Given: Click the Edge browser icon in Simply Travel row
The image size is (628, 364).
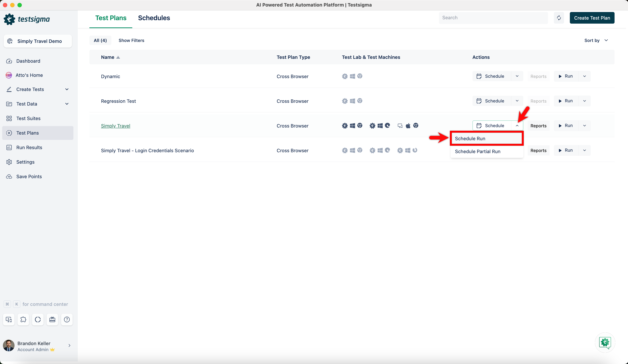Looking at the screenshot, I should [387, 126].
